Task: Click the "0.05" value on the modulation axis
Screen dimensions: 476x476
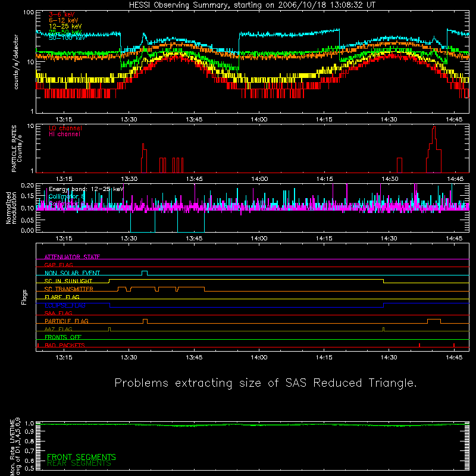Action: (27, 220)
